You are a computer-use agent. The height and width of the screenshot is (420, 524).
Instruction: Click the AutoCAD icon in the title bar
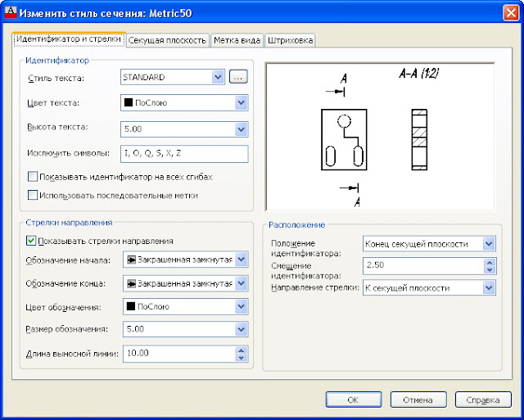click(11, 12)
